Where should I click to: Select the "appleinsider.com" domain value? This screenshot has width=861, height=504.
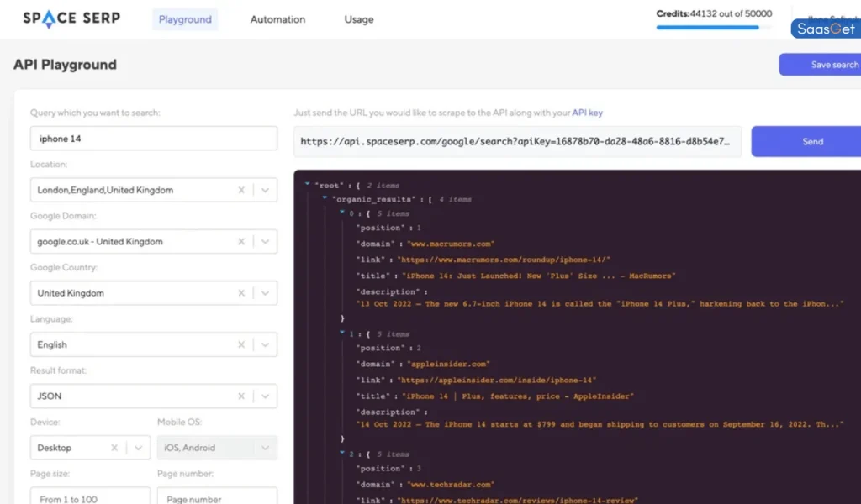pyautogui.click(x=448, y=365)
